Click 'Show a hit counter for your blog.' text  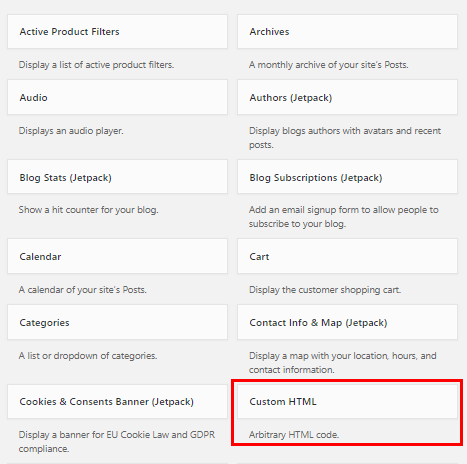(89, 210)
